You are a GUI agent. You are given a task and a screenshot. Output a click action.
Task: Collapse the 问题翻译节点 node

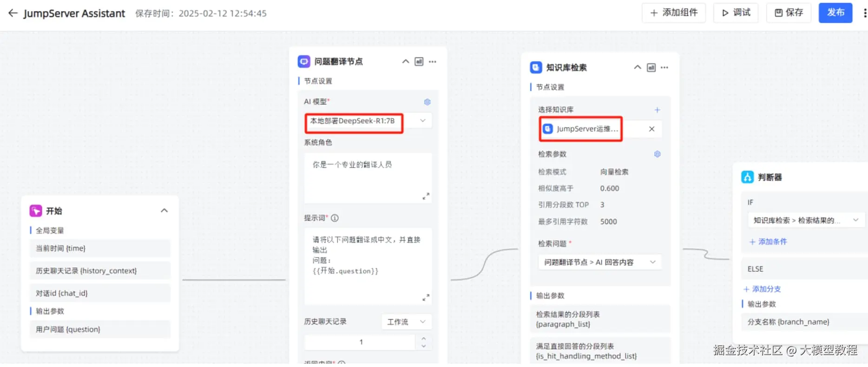405,61
